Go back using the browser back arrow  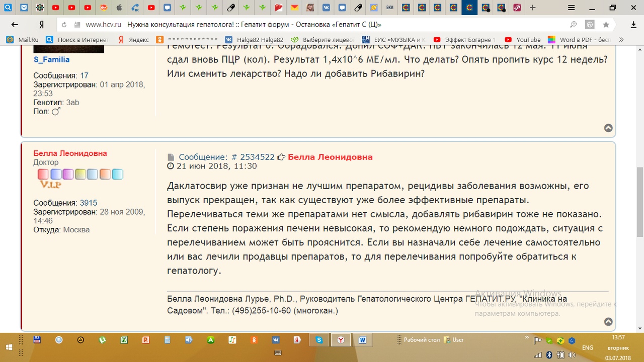(x=15, y=25)
